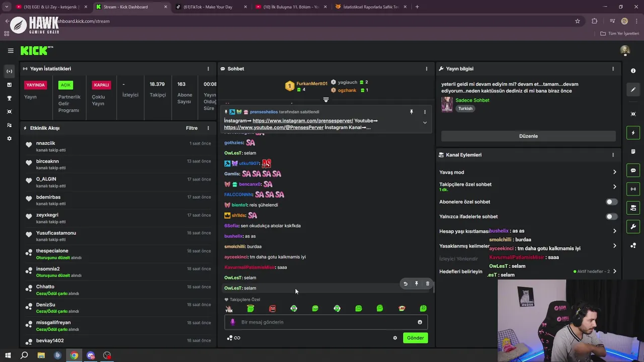Expand Hedefleri belirleyin active goals arrow
Viewport: 644px width, 362px height.
(614, 271)
